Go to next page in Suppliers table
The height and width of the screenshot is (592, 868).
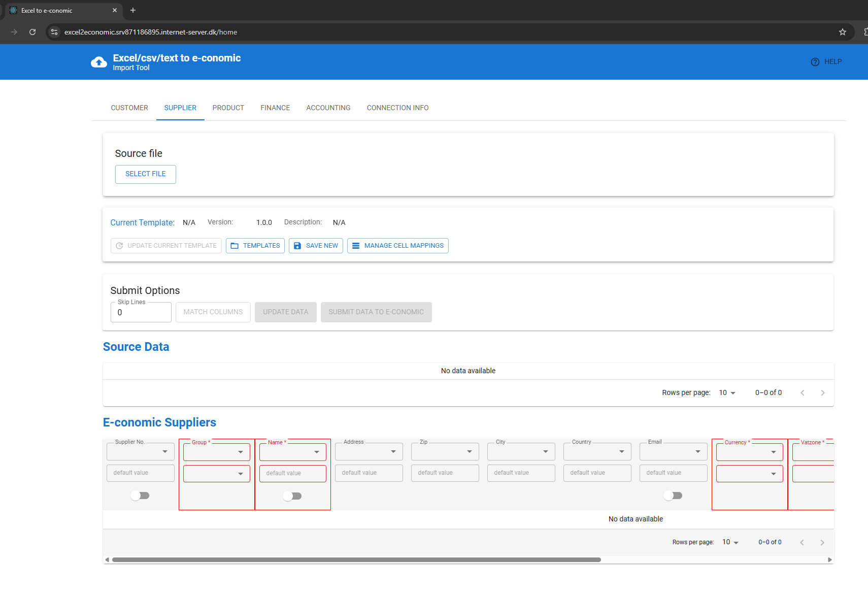coord(822,543)
